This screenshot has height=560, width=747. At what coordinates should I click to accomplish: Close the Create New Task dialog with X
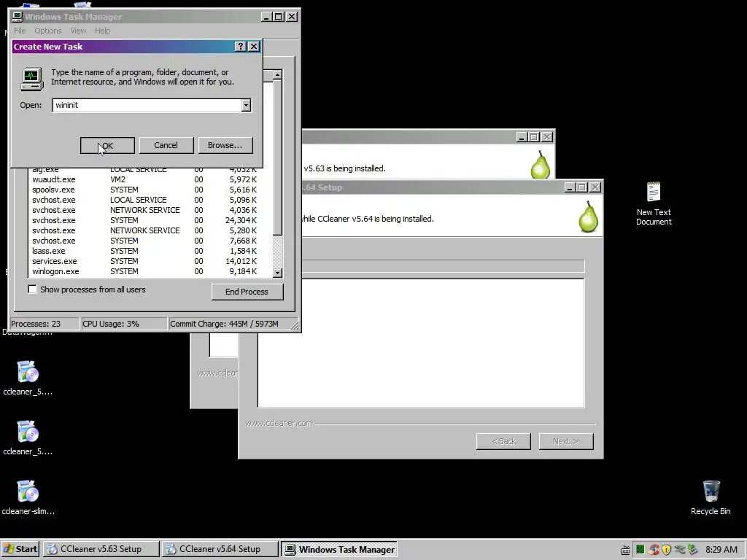click(x=254, y=46)
